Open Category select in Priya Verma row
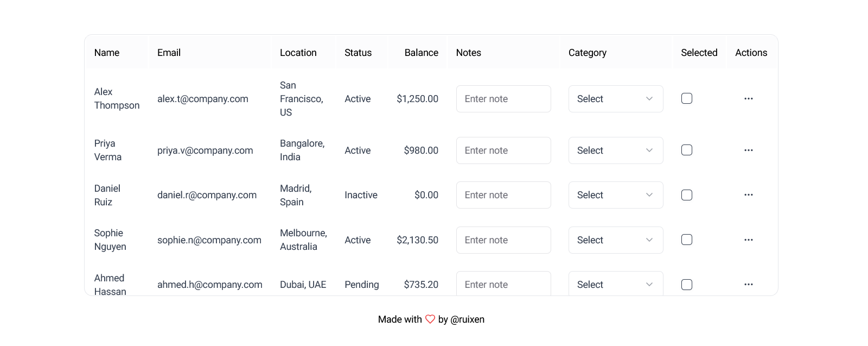This screenshot has width=868, height=346. coord(616,150)
